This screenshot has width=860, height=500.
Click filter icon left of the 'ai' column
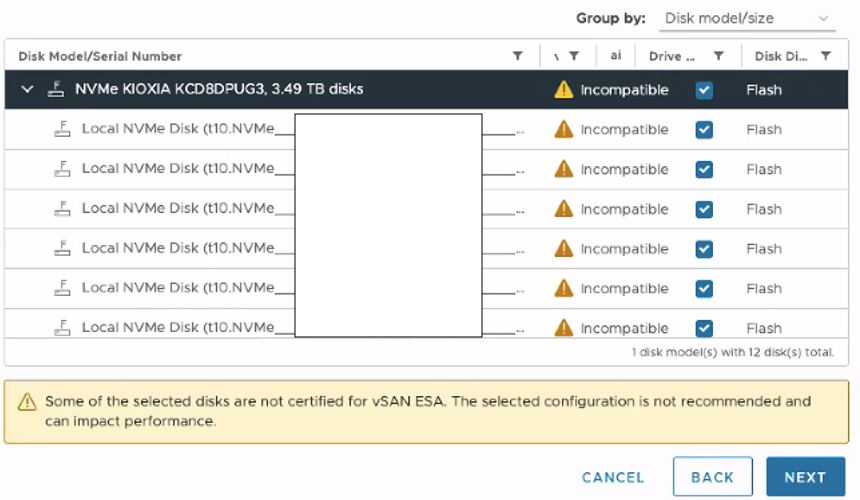[574, 56]
